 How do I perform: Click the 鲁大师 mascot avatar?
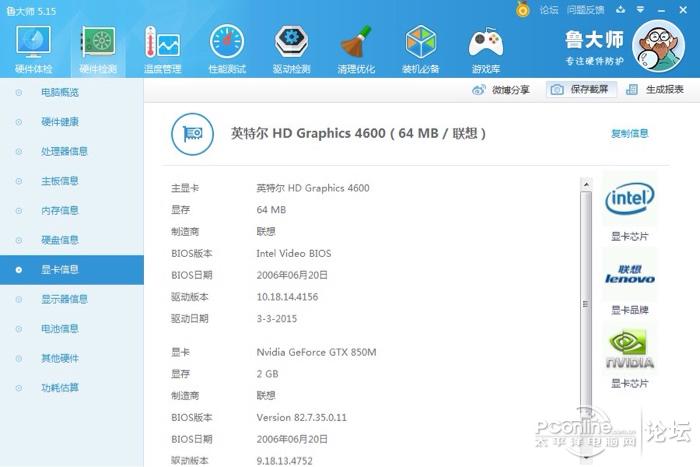(658, 46)
